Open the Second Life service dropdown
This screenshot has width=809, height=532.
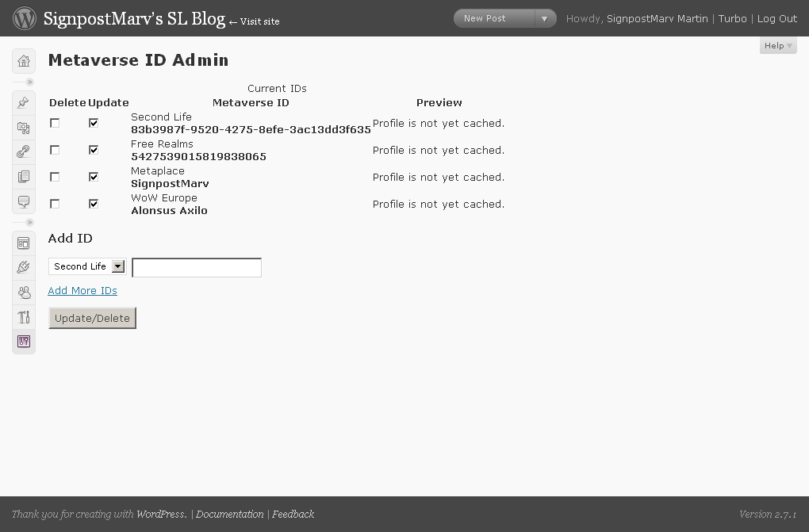tap(87, 266)
